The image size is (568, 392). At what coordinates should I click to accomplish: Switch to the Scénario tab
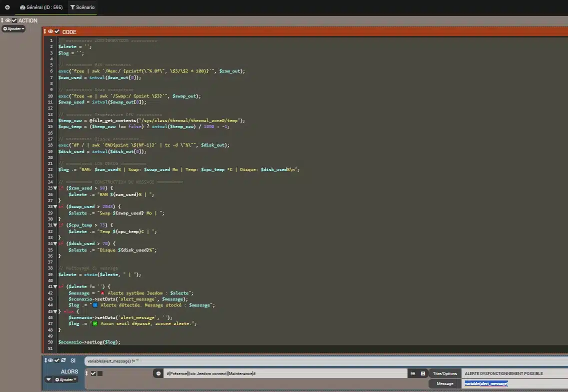point(82,7)
